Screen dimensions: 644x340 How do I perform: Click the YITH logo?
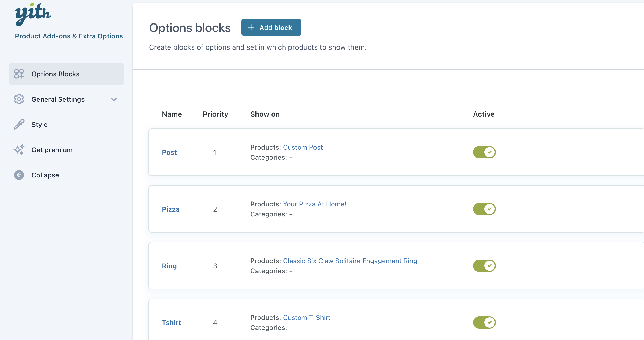click(33, 14)
